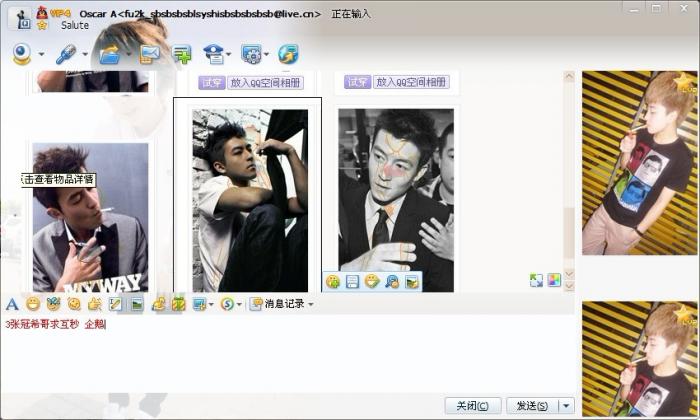
Task: Open the magic emoticon icon with wings
Action: click(53, 304)
